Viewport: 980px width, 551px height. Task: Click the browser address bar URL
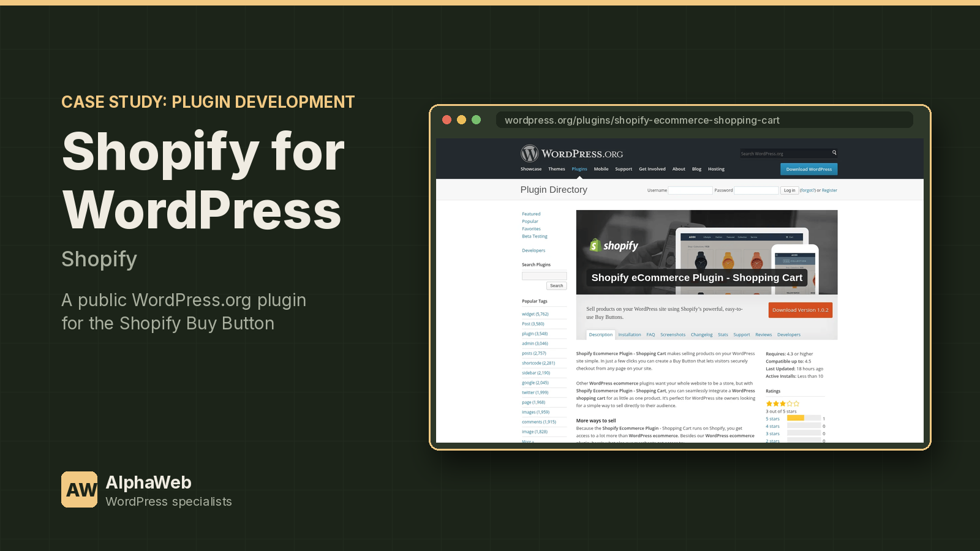click(704, 120)
